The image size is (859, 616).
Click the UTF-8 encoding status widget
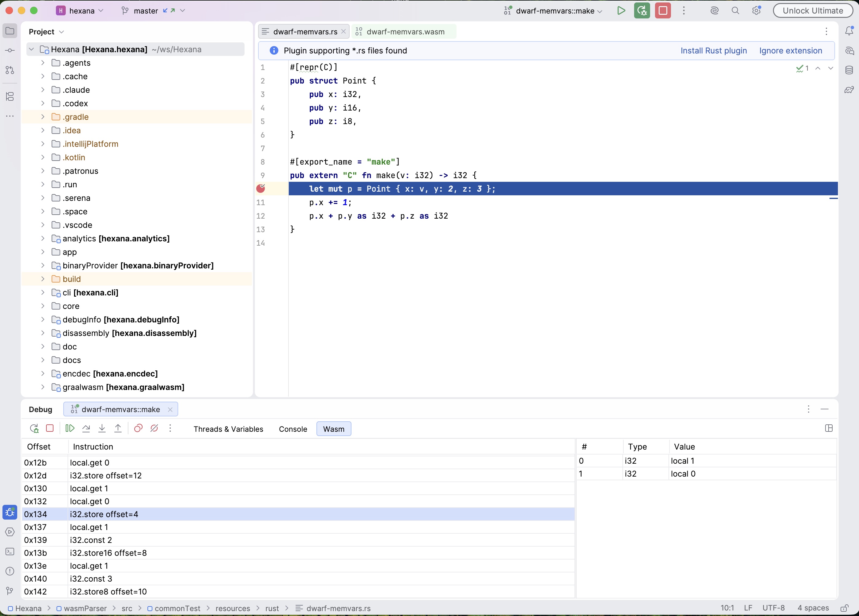pos(773,608)
